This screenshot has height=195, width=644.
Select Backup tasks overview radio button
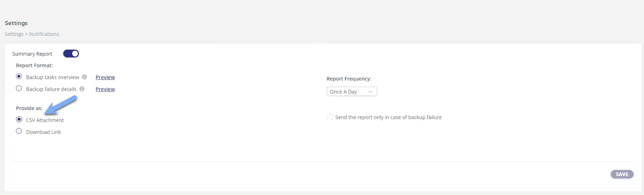click(19, 77)
